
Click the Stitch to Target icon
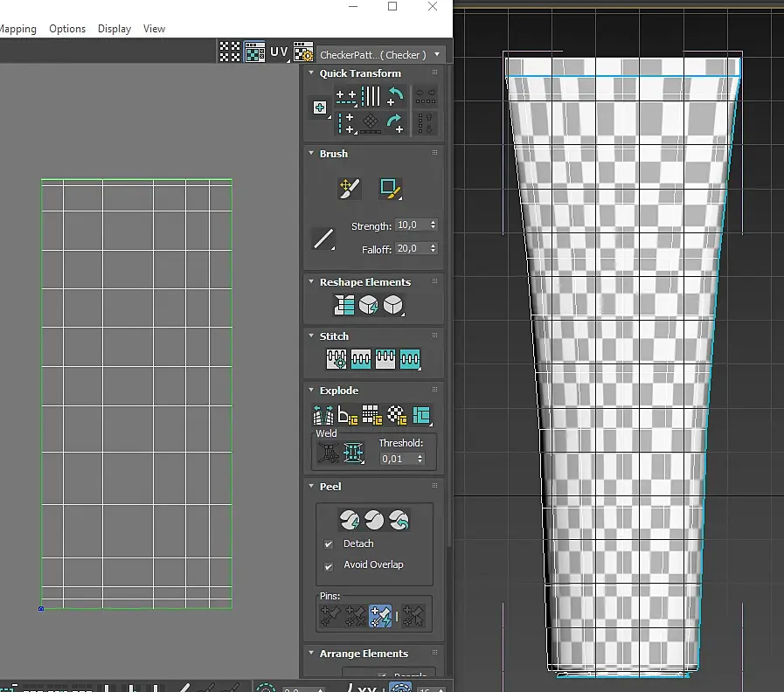point(336,358)
